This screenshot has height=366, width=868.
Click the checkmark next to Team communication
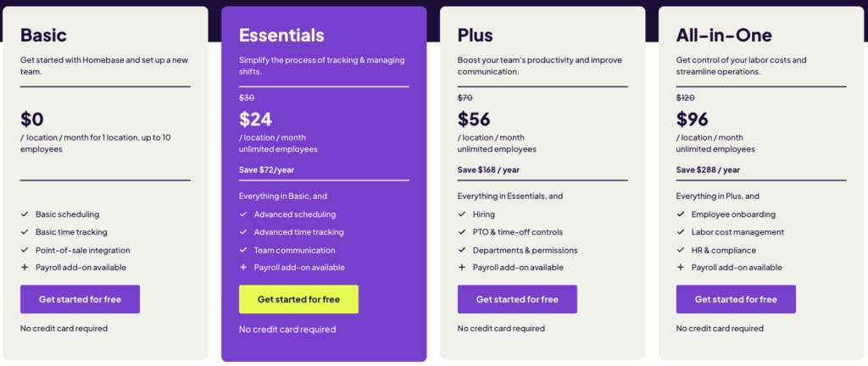click(x=242, y=250)
